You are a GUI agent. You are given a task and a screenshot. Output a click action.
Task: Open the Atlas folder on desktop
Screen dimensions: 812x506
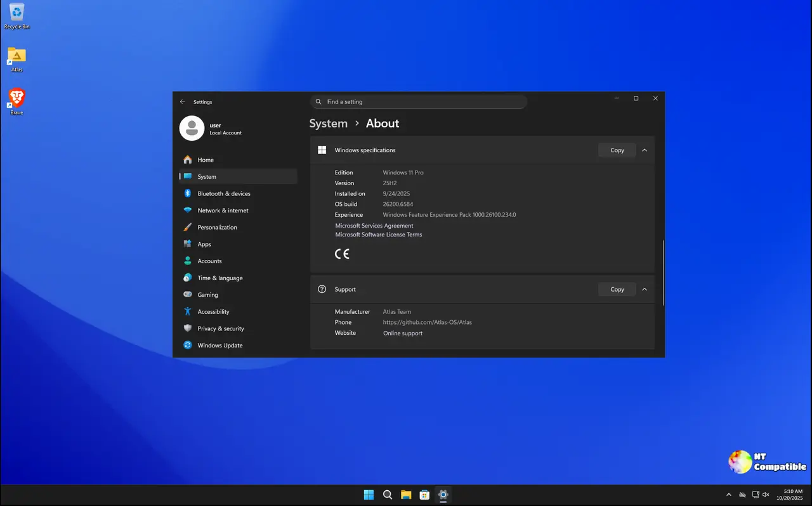(x=16, y=57)
